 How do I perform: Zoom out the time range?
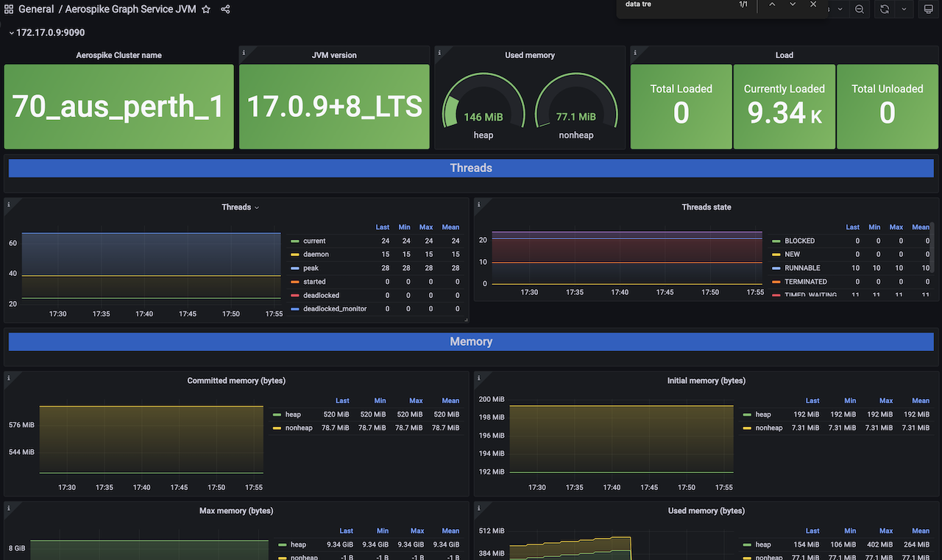pos(859,10)
